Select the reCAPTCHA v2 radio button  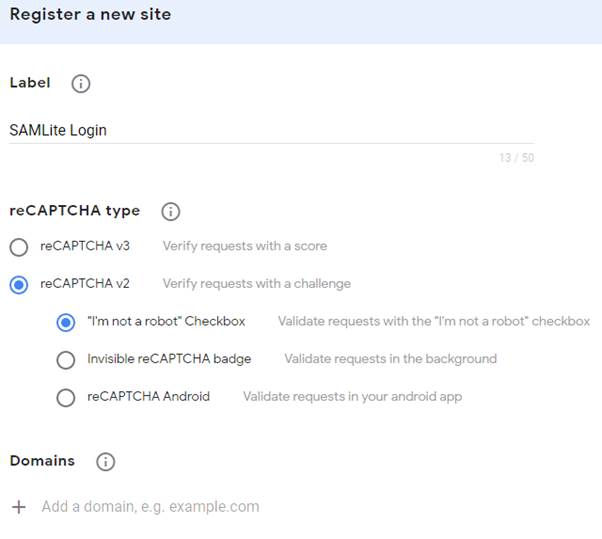19,284
